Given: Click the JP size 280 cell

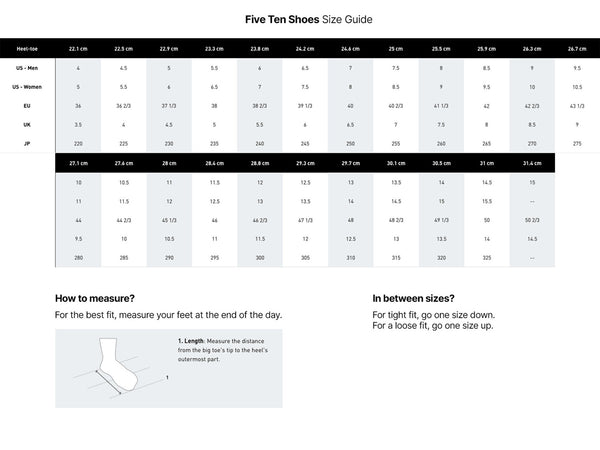Looking at the screenshot, I should coord(79,258).
